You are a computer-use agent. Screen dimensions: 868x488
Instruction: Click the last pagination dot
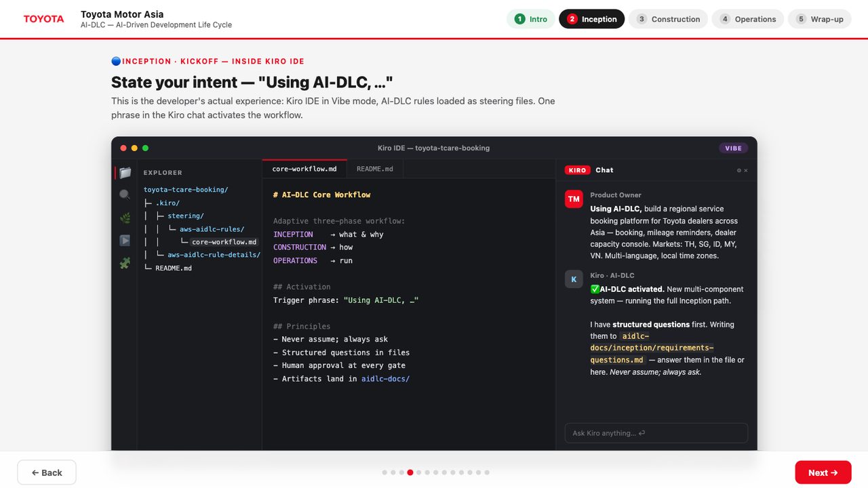[487, 472]
